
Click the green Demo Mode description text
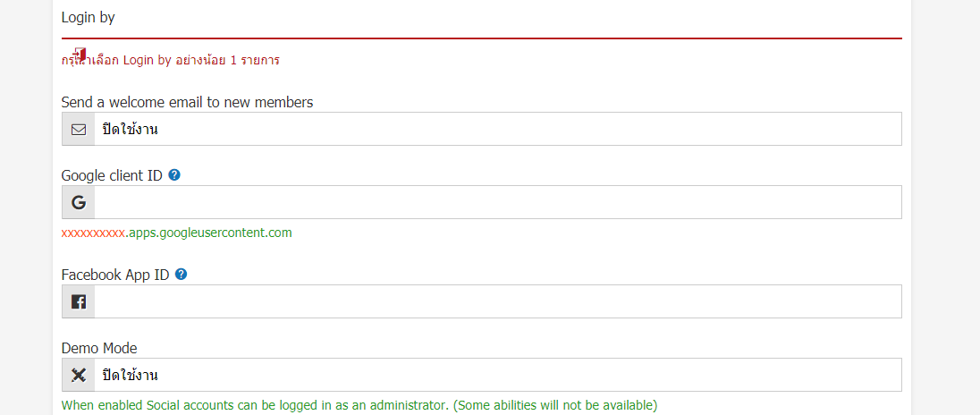click(359, 405)
